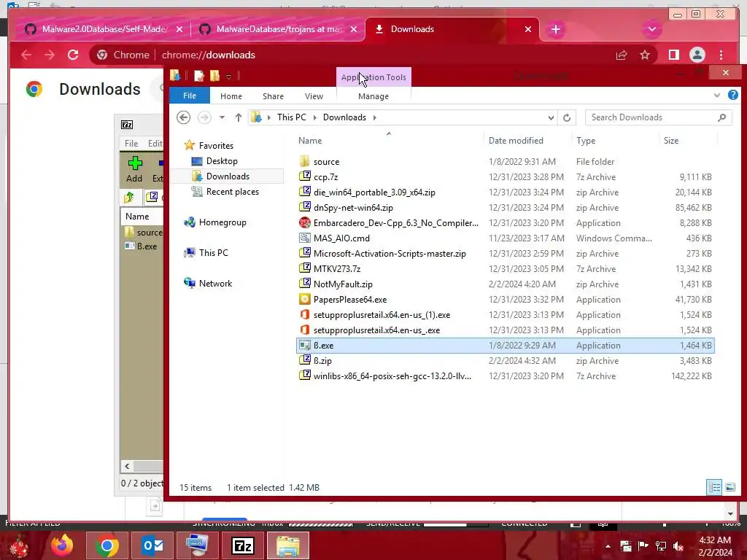Screen dimensions: 747x560
Task: Click the Search Downloads field
Action: 658,117
